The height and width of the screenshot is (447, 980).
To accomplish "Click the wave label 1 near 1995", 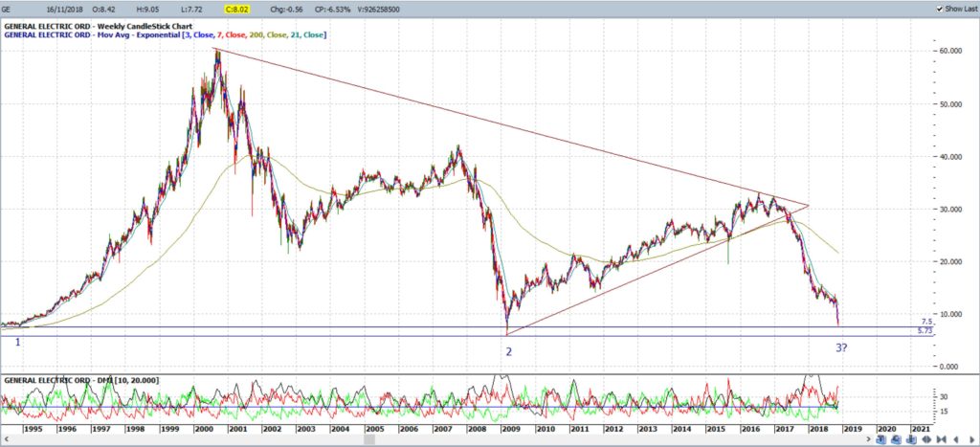I will [18, 342].
